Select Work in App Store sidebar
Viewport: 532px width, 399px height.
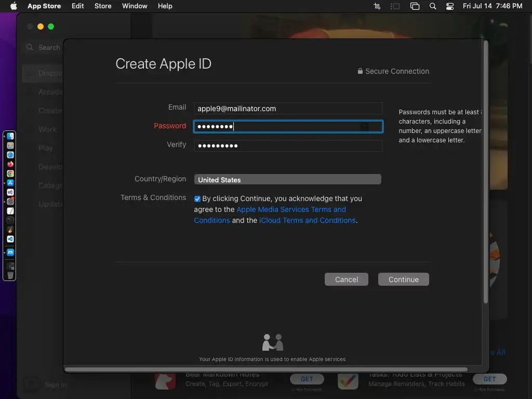(x=47, y=129)
